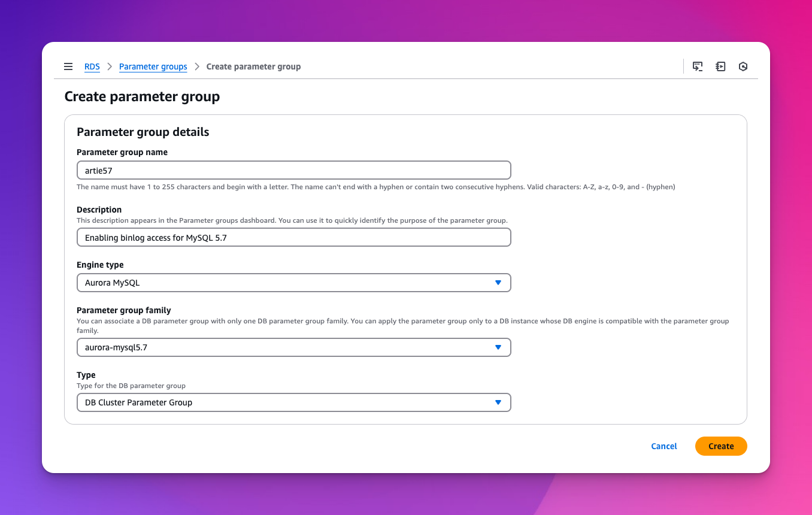Open the CloudShell terminal icon

[x=698, y=66]
